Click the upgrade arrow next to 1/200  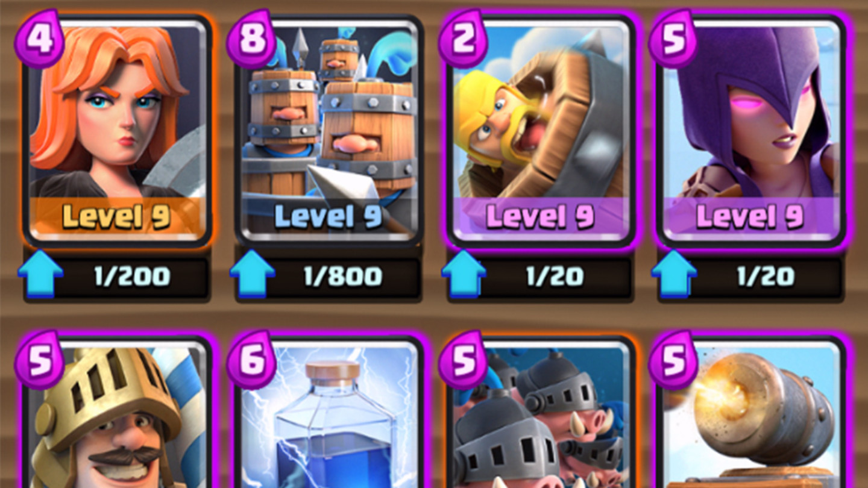40,274
